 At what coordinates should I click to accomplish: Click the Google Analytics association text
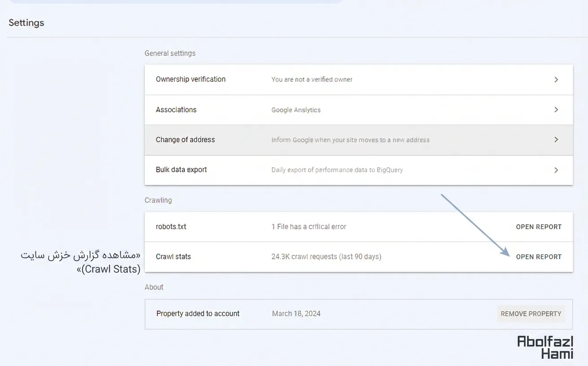[296, 110]
